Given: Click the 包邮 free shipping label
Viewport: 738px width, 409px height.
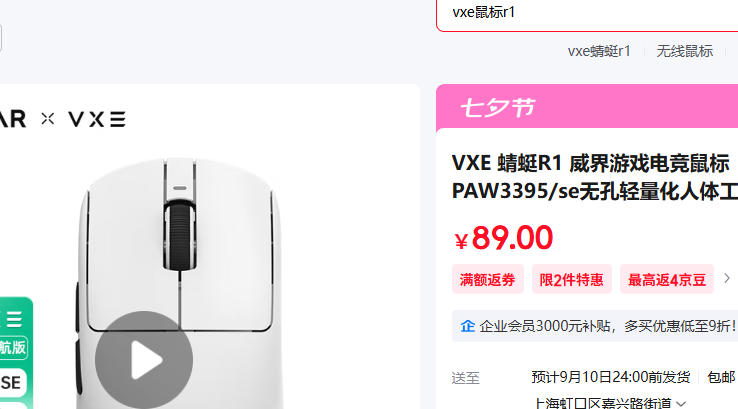Looking at the screenshot, I should click(x=721, y=377).
